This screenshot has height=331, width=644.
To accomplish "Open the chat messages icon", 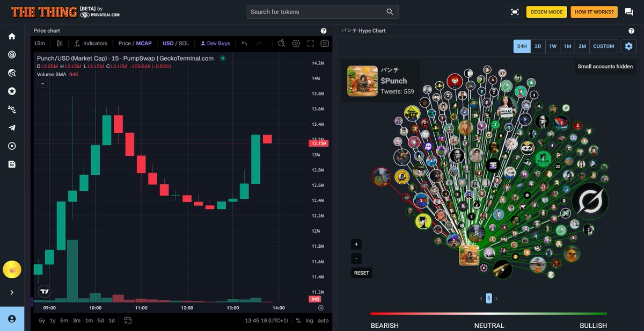I will pos(628,12).
